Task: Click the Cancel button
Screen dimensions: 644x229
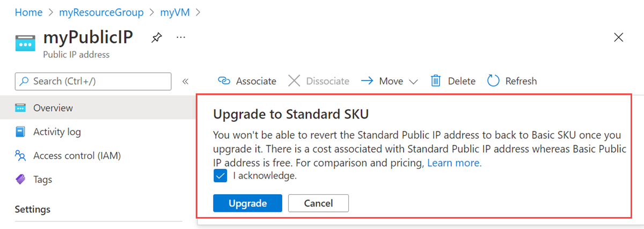Action: click(x=318, y=203)
